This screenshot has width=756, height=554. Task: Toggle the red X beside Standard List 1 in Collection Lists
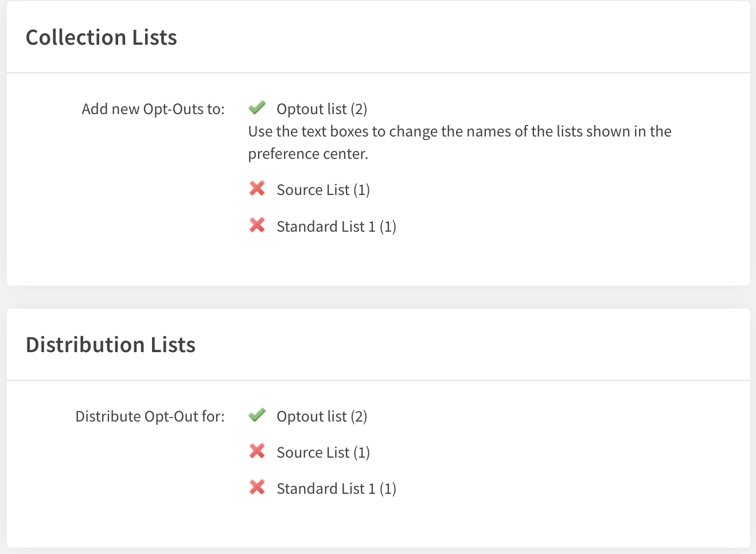(257, 225)
